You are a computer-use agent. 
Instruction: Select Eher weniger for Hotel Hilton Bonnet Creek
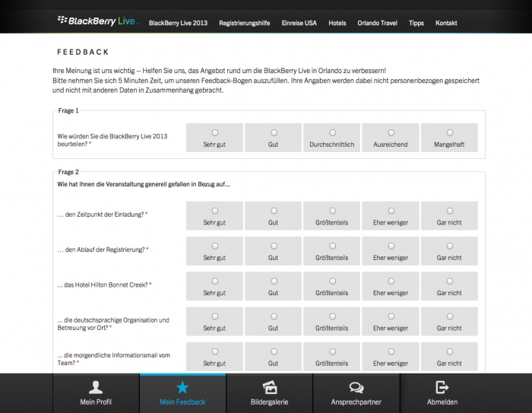point(391,281)
